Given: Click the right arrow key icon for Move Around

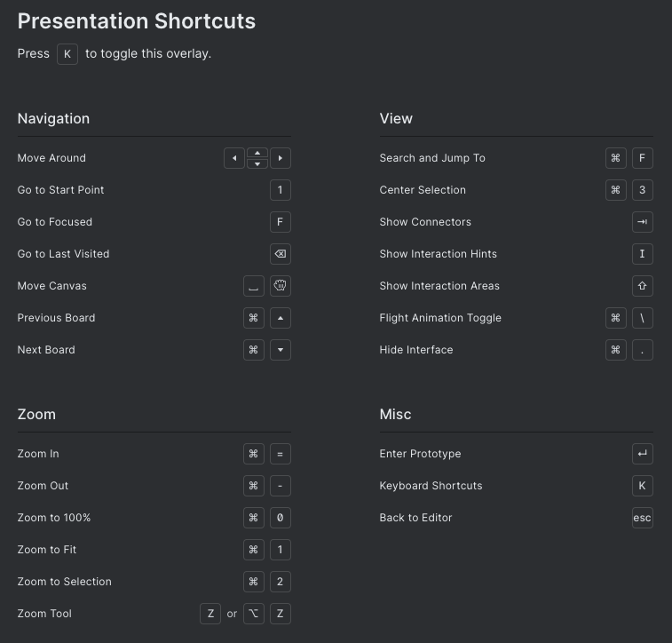Looking at the screenshot, I should tap(281, 158).
